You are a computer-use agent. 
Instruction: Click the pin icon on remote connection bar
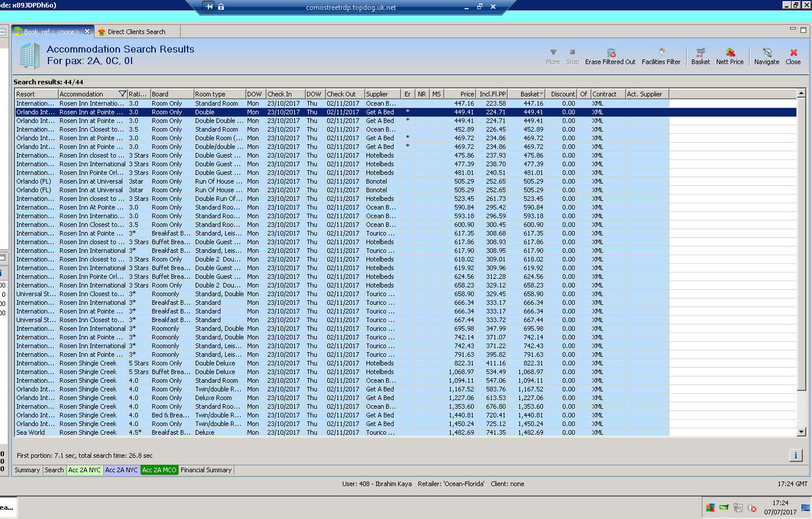[209, 6]
